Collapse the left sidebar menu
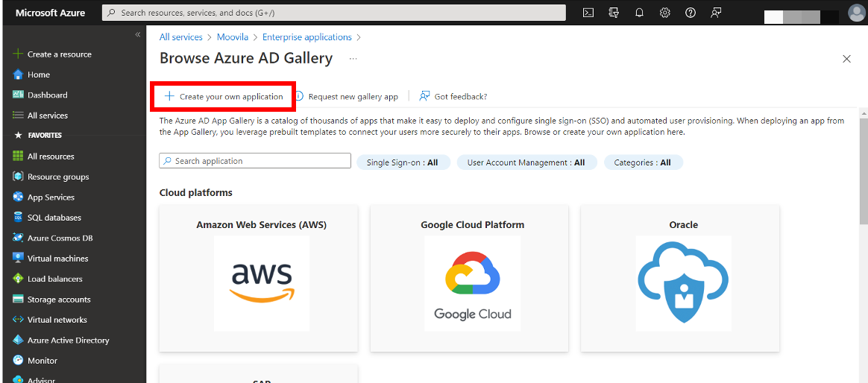The height and width of the screenshot is (383, 868). click(x=137, y=35)
